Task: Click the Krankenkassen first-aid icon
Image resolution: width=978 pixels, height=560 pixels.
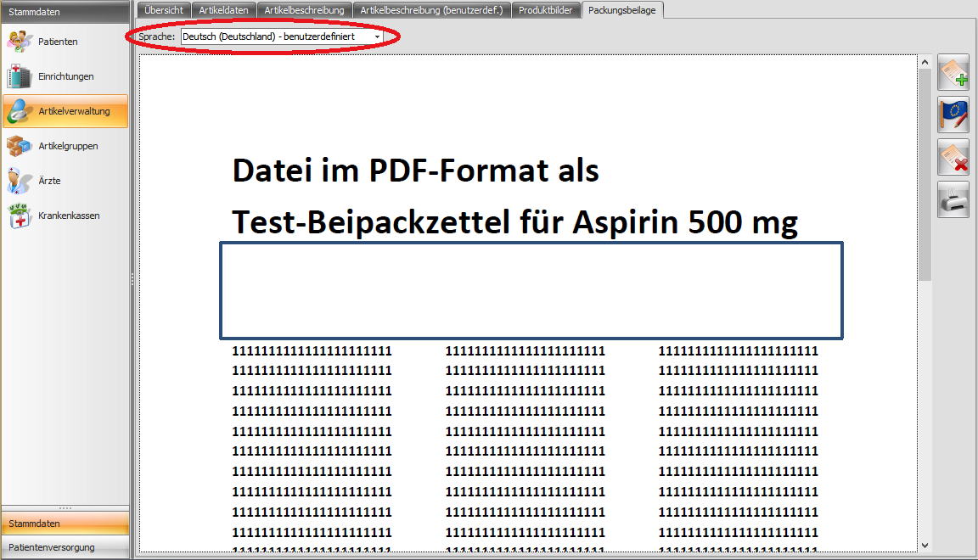Action: point(20,216)
